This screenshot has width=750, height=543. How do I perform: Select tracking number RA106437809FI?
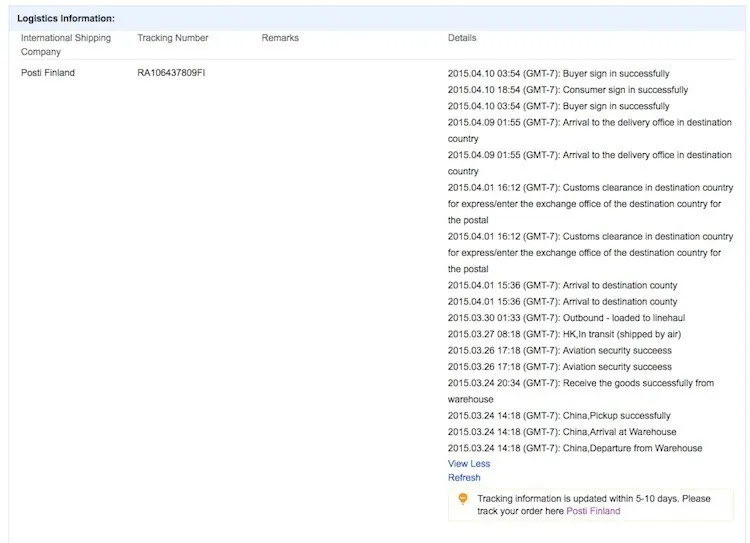(171, 73)
